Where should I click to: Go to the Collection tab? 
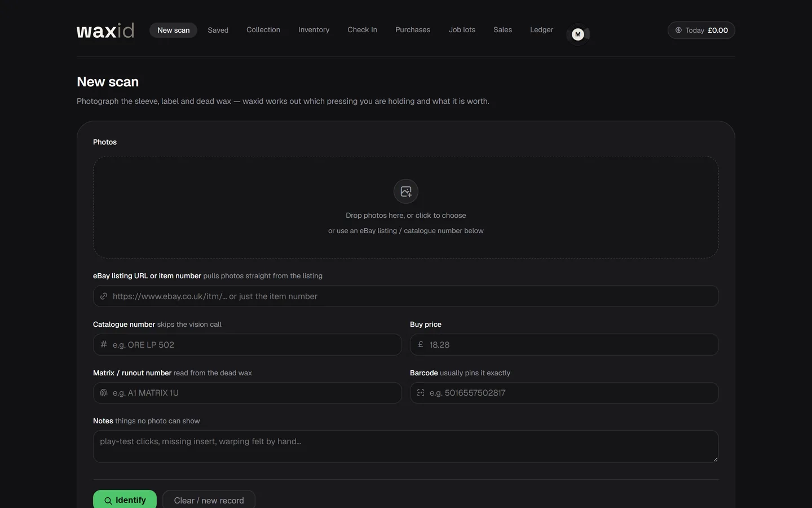[x=263, y=30]
